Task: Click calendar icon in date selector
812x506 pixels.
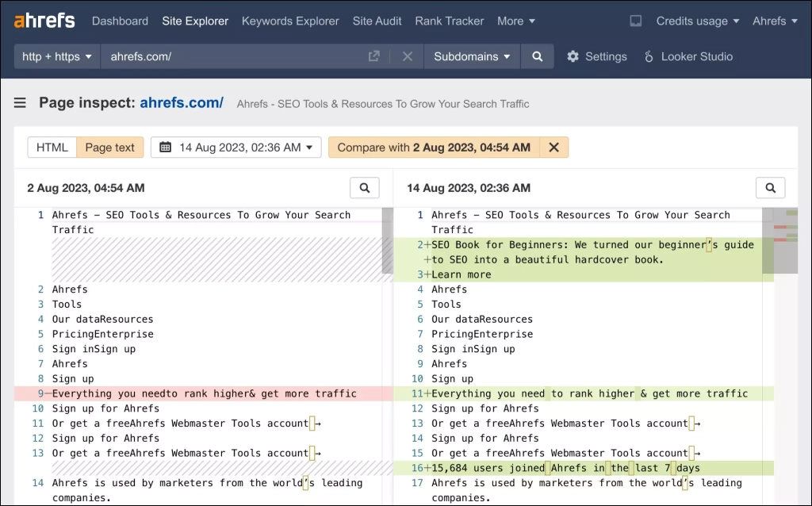Action: click(165, 147)
